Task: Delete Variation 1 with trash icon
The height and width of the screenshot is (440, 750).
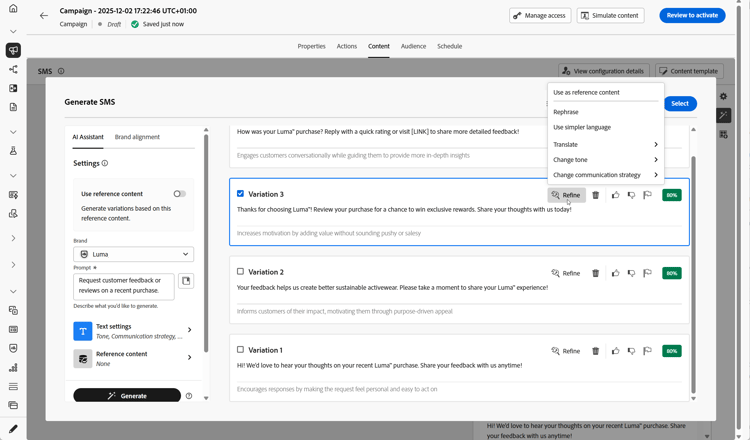Action: click(x=596, y=351)
